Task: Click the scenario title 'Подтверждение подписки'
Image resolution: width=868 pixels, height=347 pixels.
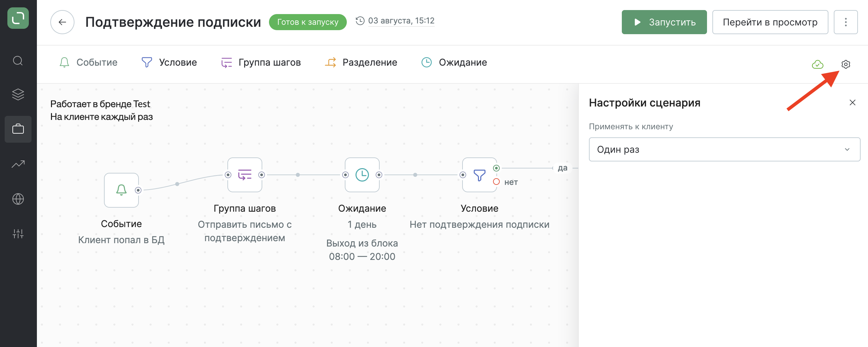Action: point(173,22)
